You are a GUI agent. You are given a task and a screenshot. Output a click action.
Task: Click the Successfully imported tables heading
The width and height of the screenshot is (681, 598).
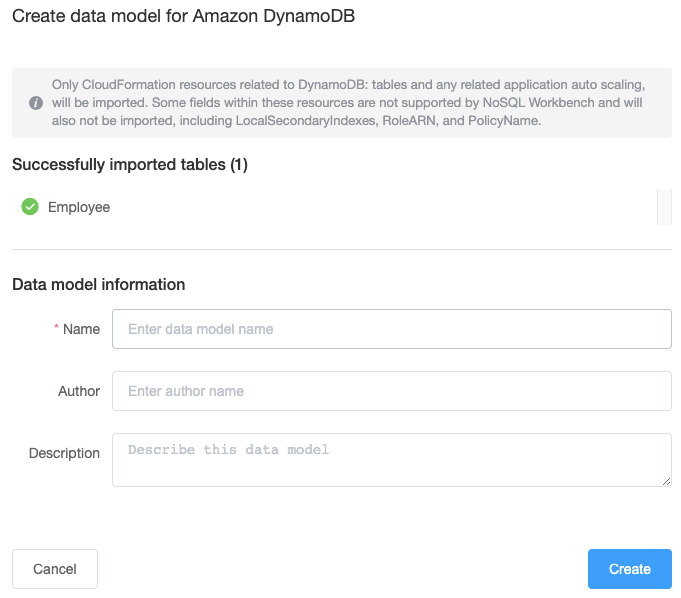pyautogui.click(x=130, y=165)
